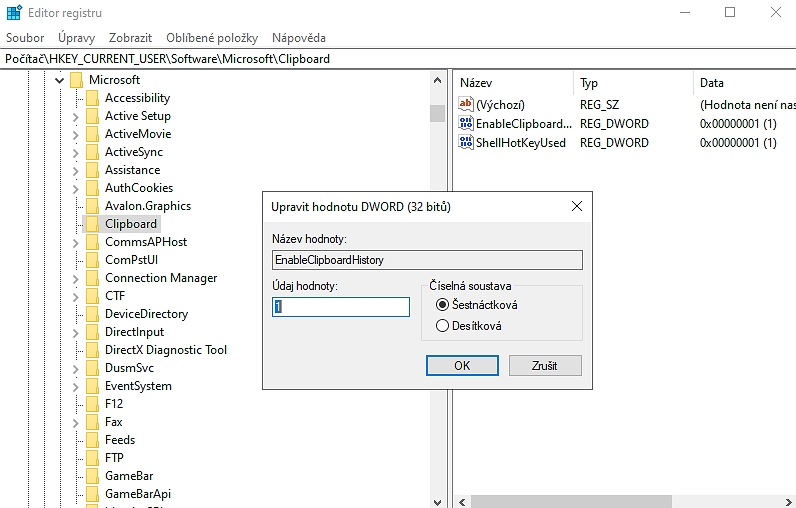
Task: Click the Assistance folder icon
Action: pos(92,170)
